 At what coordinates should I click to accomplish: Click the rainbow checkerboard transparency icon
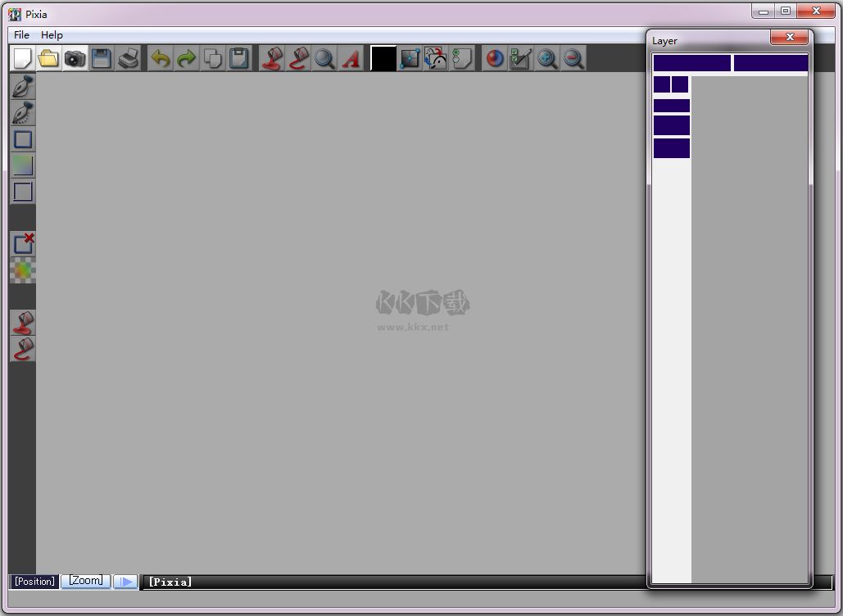[x=23, y=270]
